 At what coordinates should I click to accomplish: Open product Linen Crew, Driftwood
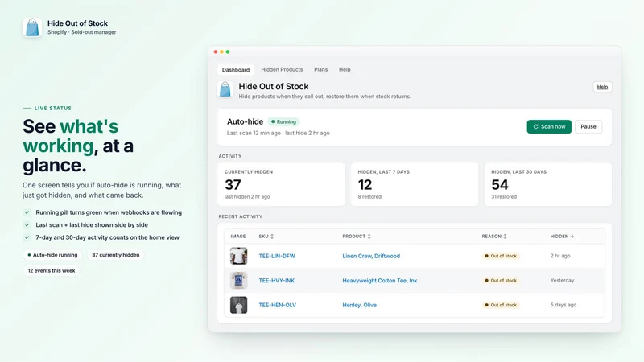point(371,256)
